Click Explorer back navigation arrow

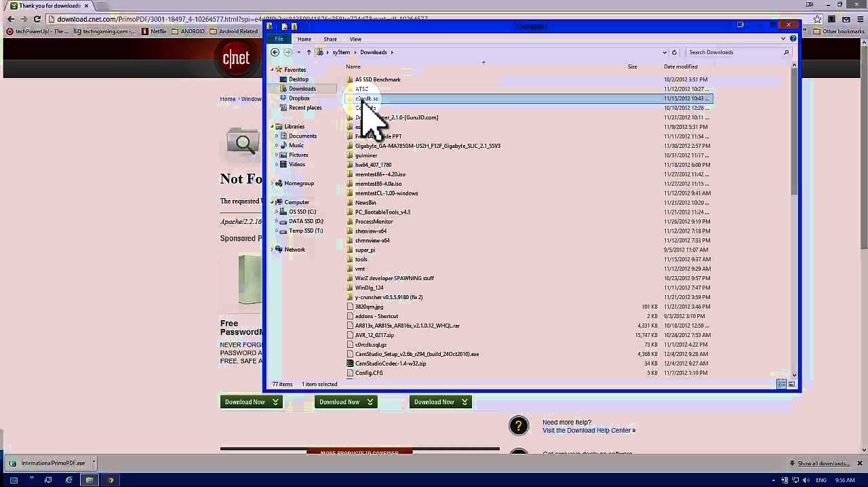(x=275, y=52)
